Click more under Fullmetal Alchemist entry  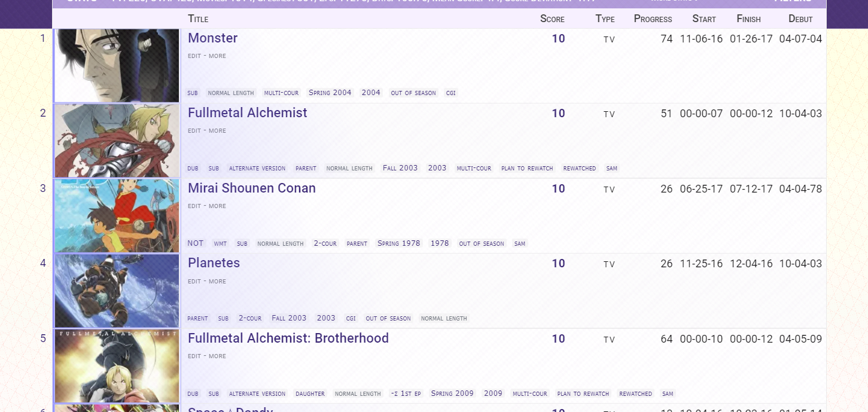pyautogui.click(x=217, y=130)
